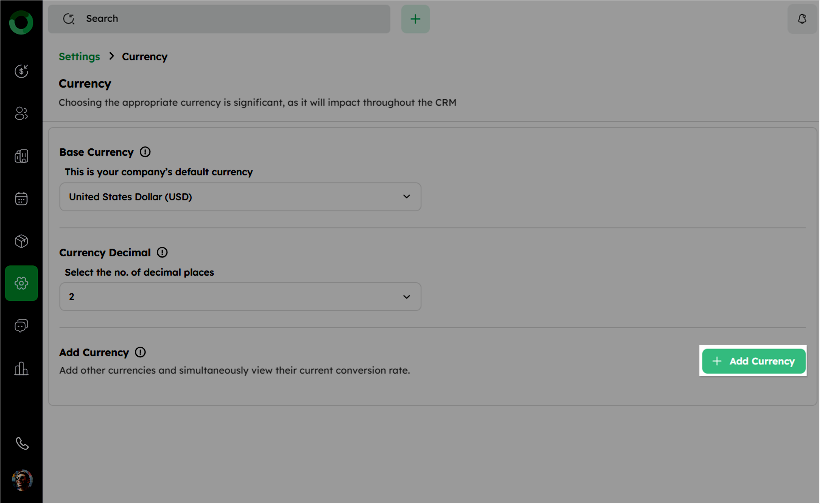Open the chat messages icon in sidebar
Screen dimensions: 820x504
21,326
